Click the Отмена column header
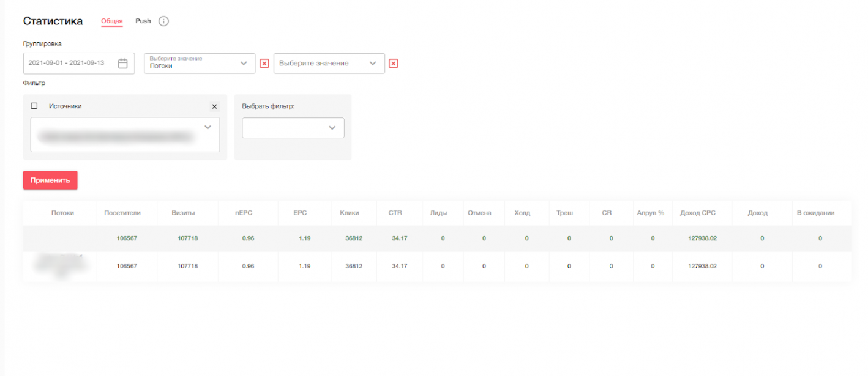The width and height of the screenshot is (868, 376). click(x=479, y=213)
